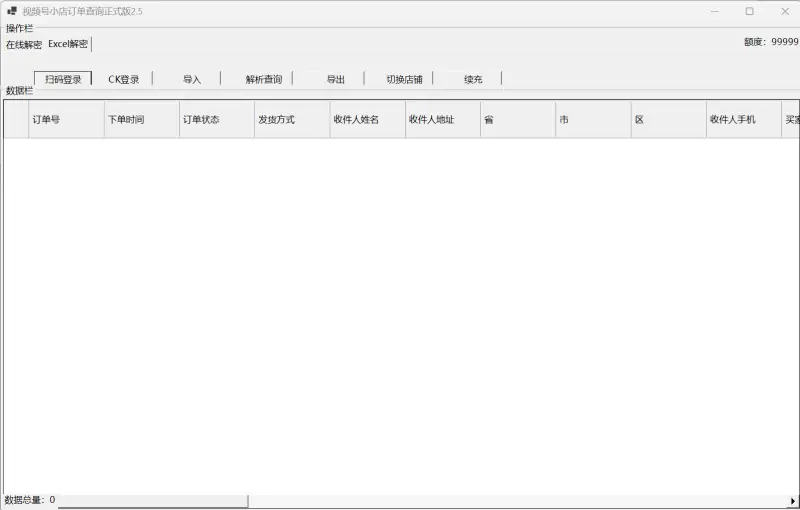The width and height of the screenshot is (800, 510).
Task: Click the 导入 button
Action: [x=192, y=79]
